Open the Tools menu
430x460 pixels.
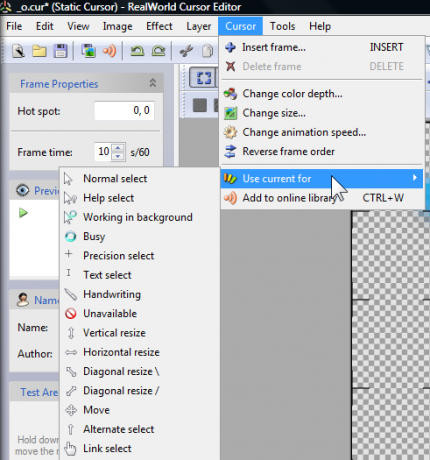(x=282, y=26)
